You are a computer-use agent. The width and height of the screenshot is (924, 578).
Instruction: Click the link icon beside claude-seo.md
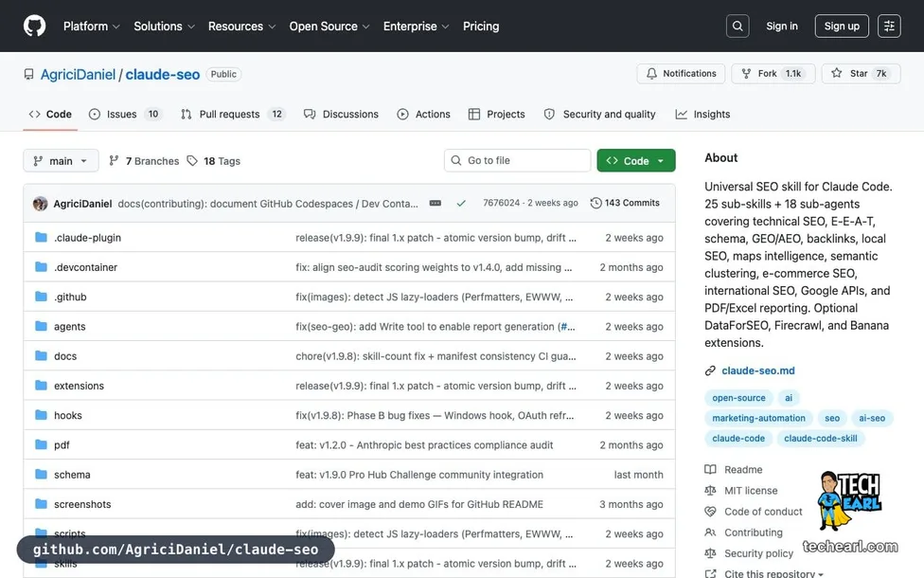click(710, 370)
